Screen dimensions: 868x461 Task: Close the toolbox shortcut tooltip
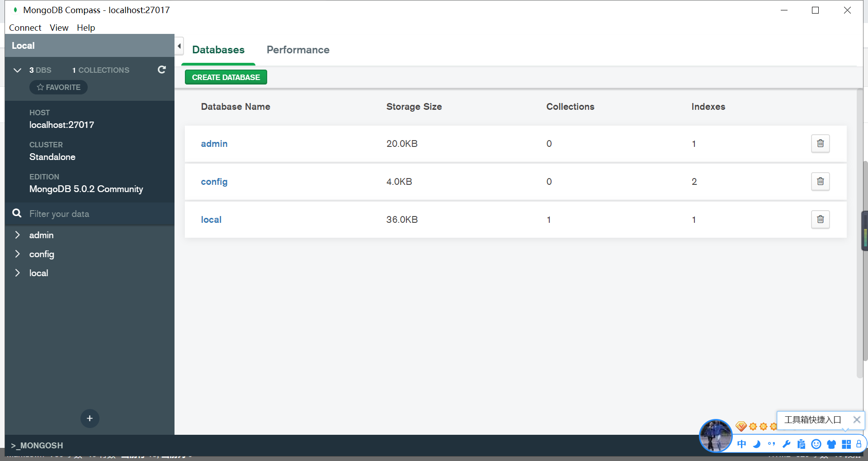tap(856, 419)
